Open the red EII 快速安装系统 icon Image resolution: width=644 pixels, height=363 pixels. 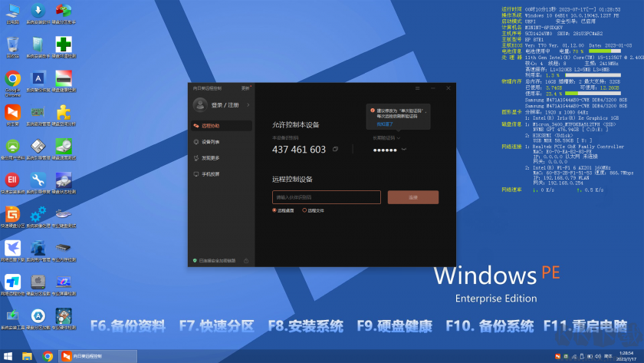(x=13, y=183)
